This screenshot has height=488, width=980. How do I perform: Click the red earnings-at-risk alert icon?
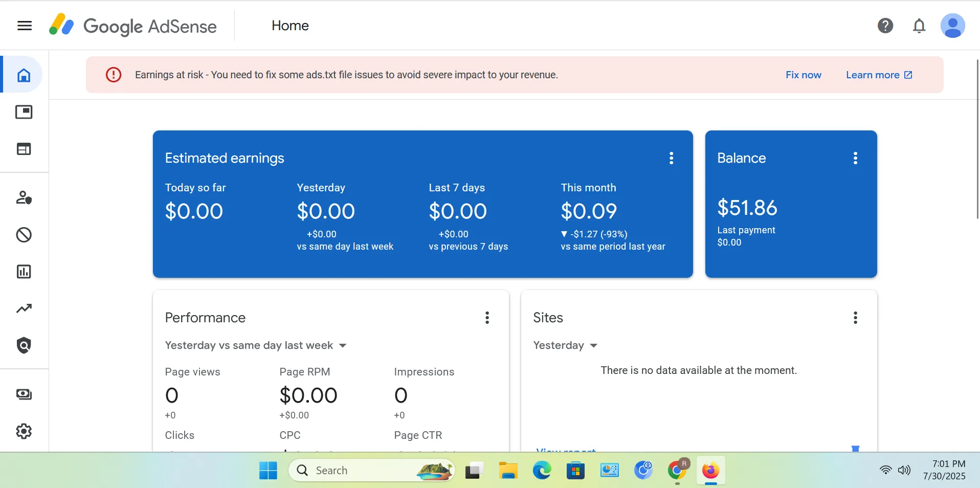pyautogui.click(x=114, y=75)
